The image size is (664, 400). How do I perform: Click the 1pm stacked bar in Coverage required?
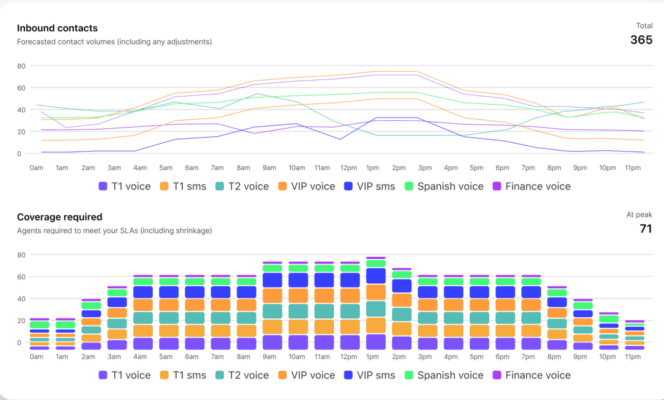376,305
